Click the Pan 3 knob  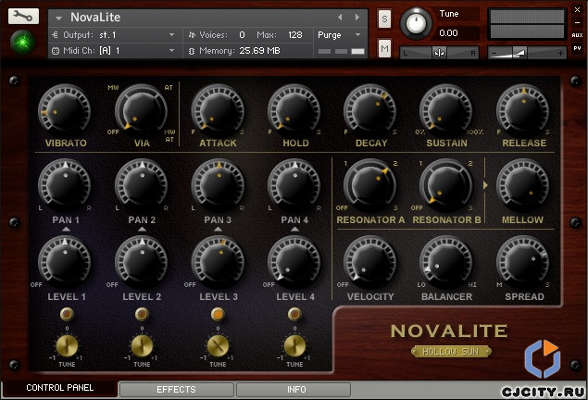[218, 185]
